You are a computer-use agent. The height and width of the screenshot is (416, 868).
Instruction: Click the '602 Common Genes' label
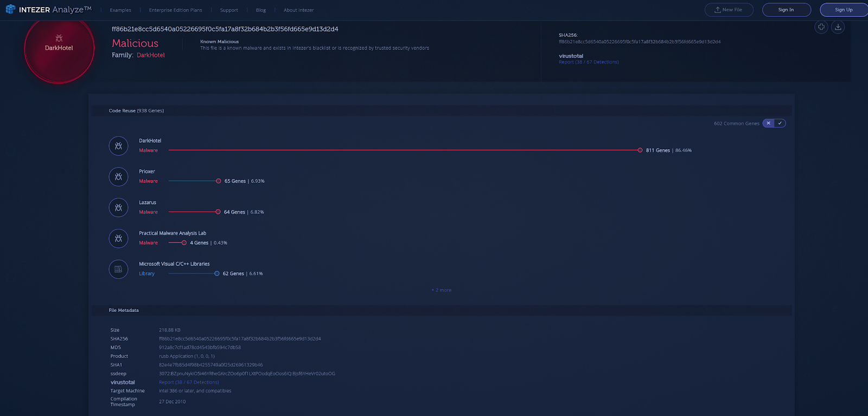pyautogui.click(x=737, y=124)
